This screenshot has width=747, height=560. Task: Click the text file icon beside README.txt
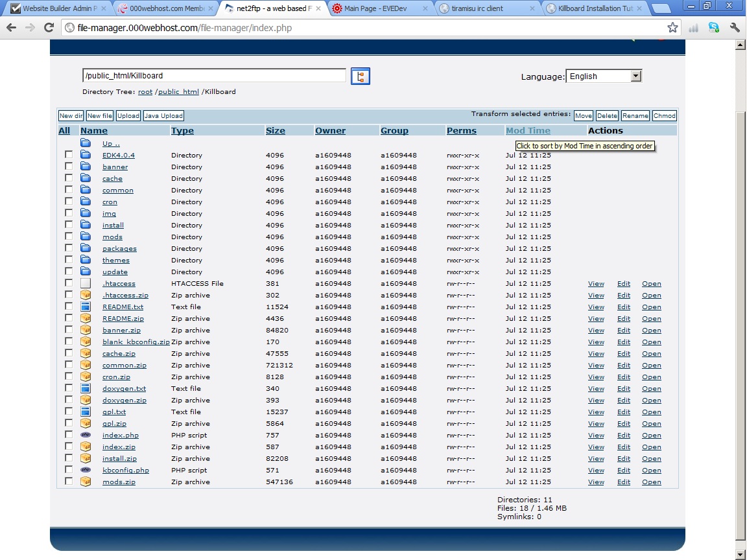pos(86,307)
